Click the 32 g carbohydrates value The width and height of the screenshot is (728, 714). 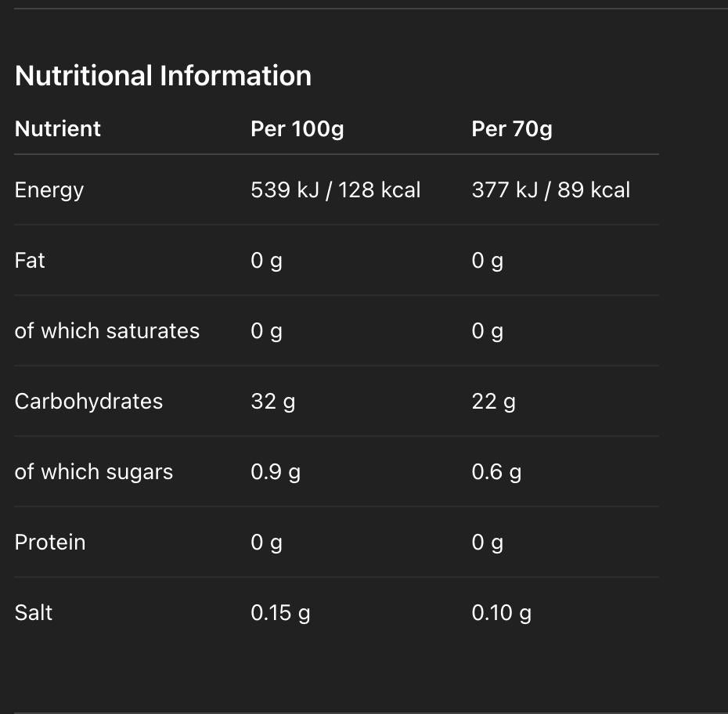[x=272, y=402]
